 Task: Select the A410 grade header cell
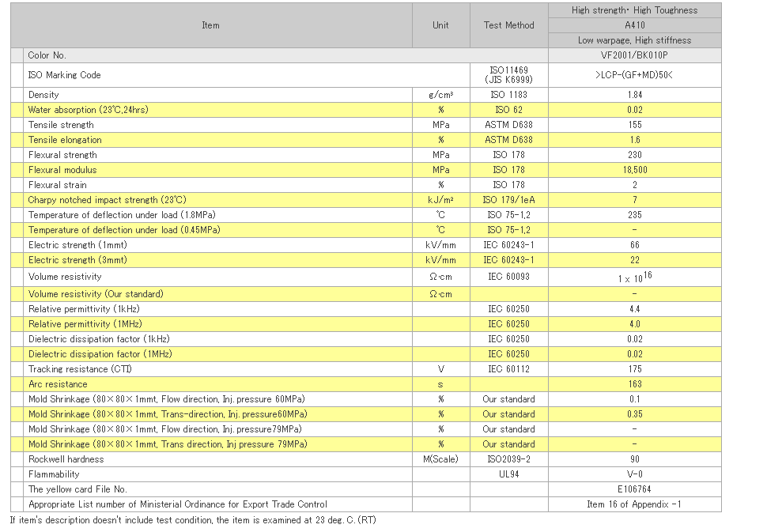point(634,25)
